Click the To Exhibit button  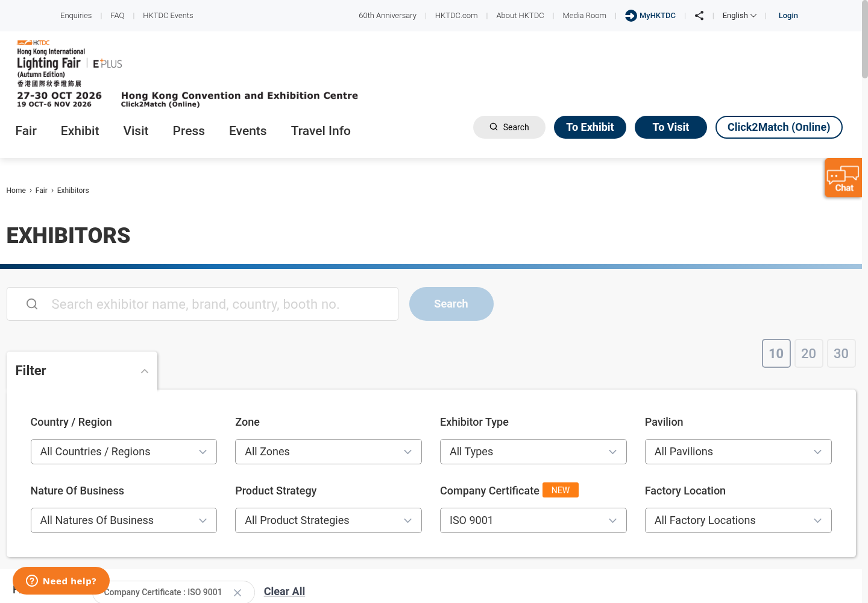590,127
